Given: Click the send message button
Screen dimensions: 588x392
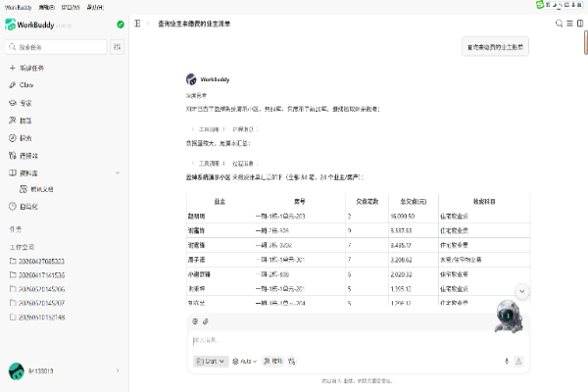Looking at the screenshot, I should (x=518, y=362).
